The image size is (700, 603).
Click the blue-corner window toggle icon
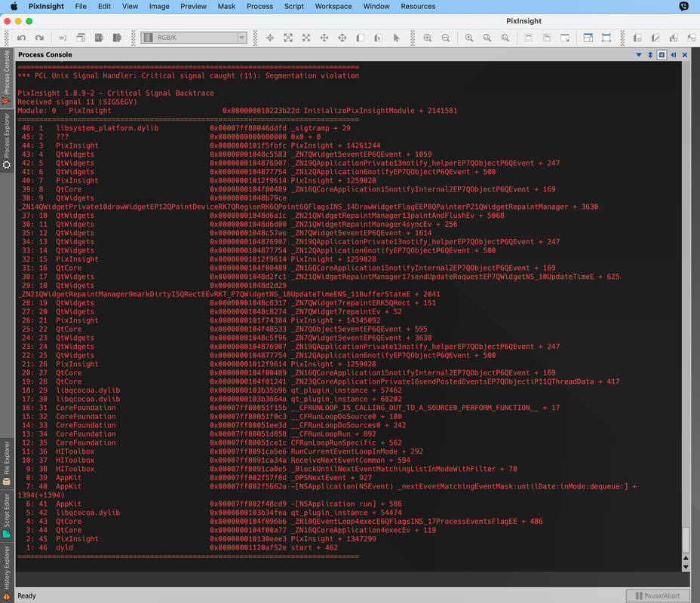[588, 38]
